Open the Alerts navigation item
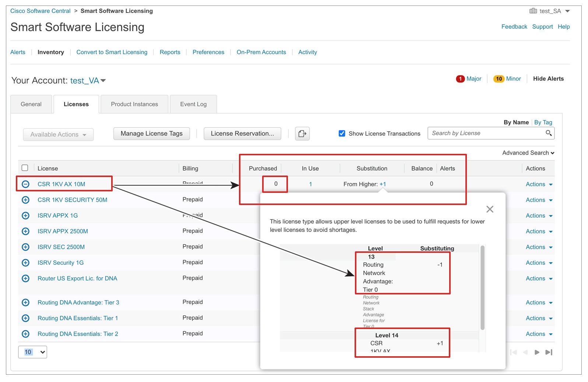This screenshot has width=588, height=382. pos(18,52)
